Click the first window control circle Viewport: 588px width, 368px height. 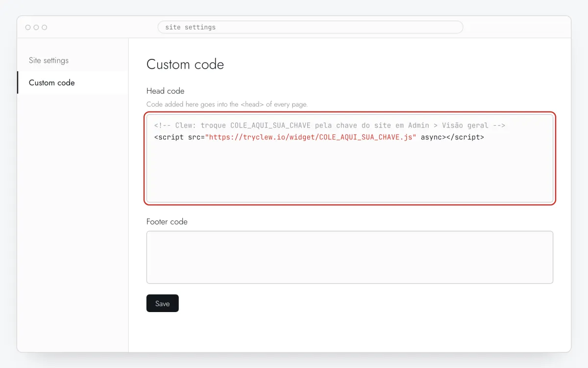(x=28, y=27)
